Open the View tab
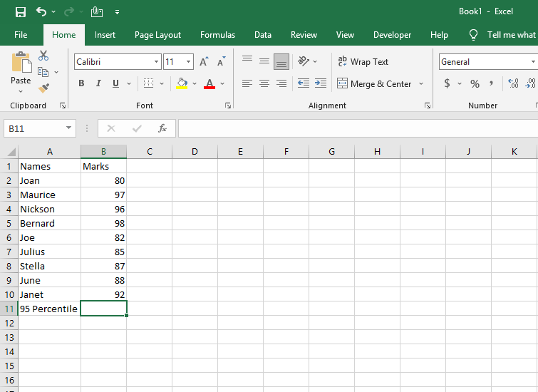Viewport: 538px width, 392px height. pos(345,35)
